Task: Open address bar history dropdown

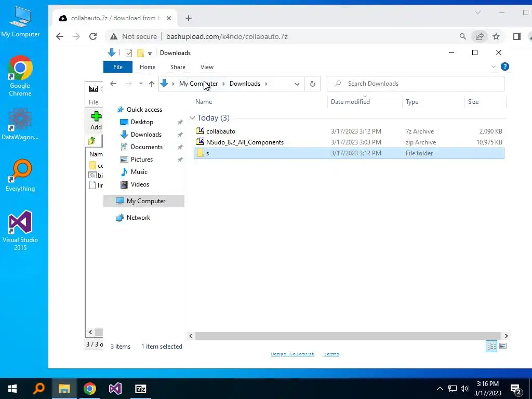Action: pyautogui.click(x=297, y=84)
